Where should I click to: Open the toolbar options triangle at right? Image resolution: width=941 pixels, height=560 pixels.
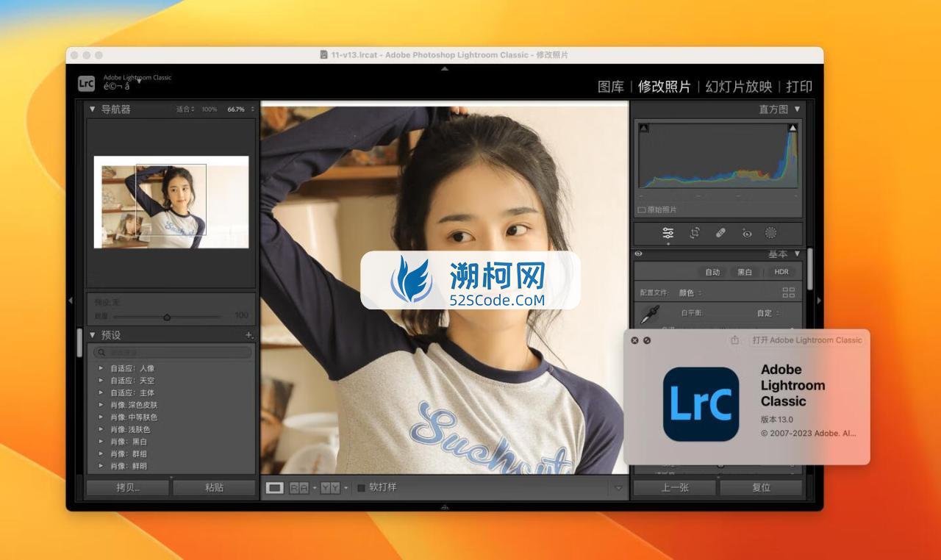pyautogui.click(x=618, y=488)
